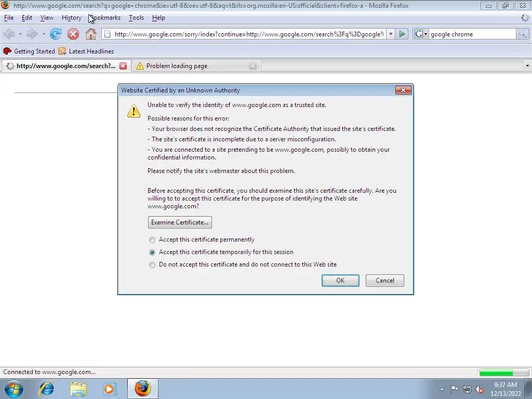Click the warning triangle icon in dialog
Viewport: 532px width, 399px height.
134,111
